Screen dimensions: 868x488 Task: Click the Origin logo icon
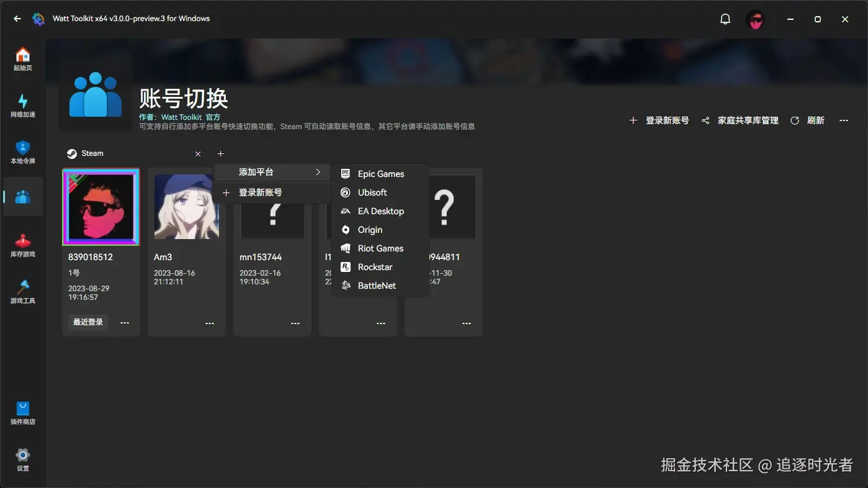point(346,230)
